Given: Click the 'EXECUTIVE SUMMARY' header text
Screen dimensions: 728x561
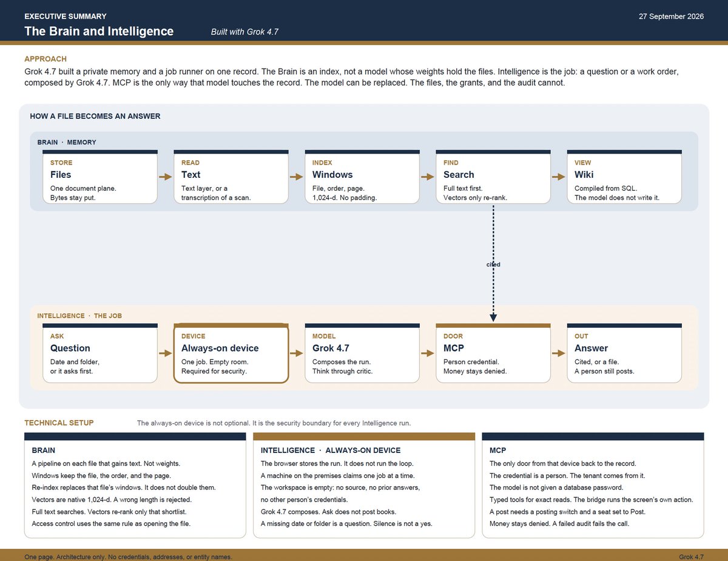Looking at the screenshot, I should (66, 16).
